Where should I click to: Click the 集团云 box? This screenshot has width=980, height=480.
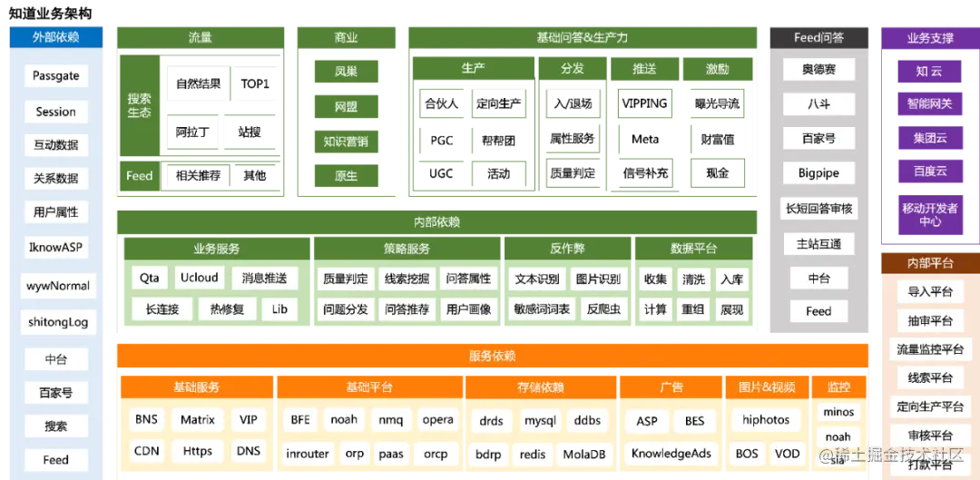pyautogui.click(x=930, y=138)
